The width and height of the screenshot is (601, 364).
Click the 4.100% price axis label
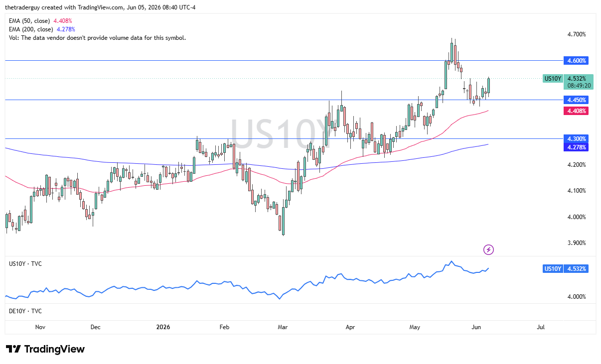tap(577, 191)
